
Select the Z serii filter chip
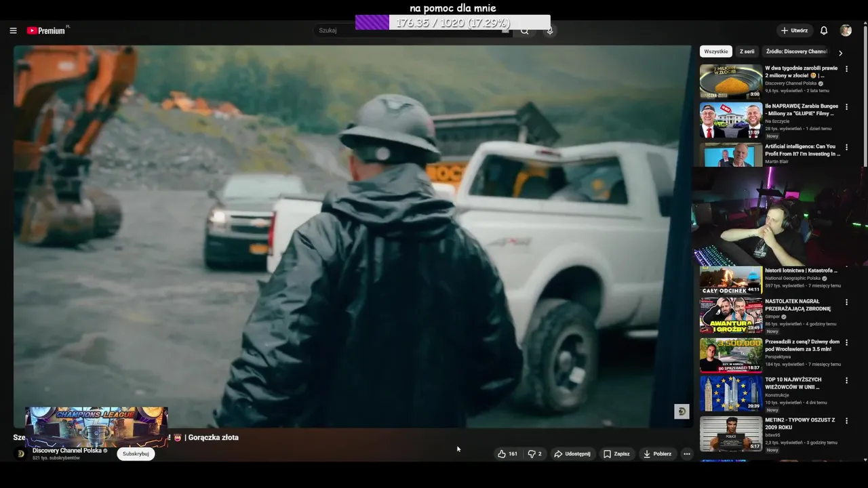pos(747,52)
